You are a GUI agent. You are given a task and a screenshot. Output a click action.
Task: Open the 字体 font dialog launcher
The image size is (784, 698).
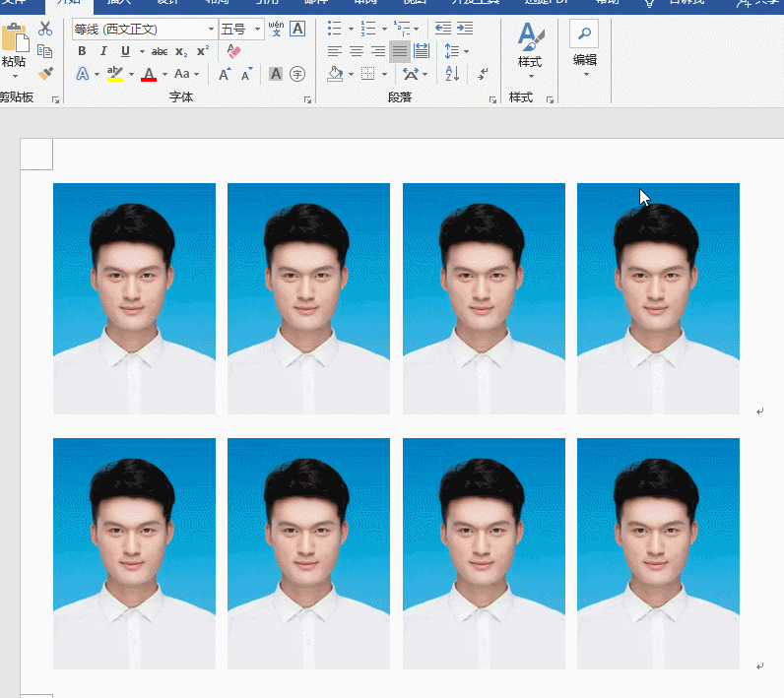pyautogui.click(x=307, y=99)
